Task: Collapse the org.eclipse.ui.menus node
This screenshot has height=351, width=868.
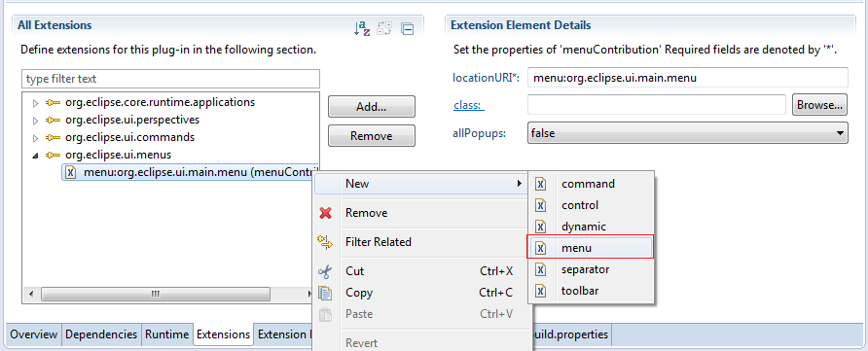Action: pyautogui.click(x=36, y=156)
